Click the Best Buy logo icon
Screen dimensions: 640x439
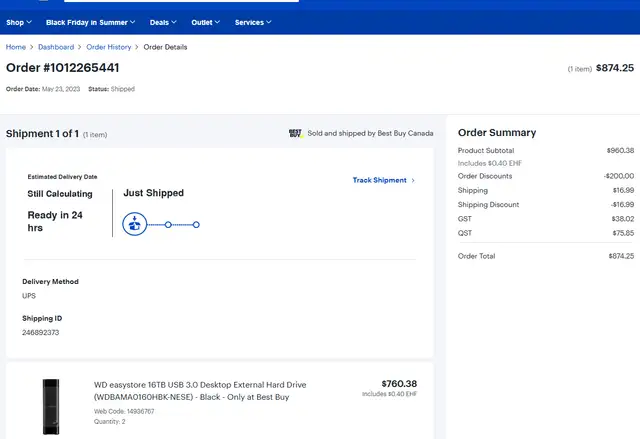coord(296,133)
